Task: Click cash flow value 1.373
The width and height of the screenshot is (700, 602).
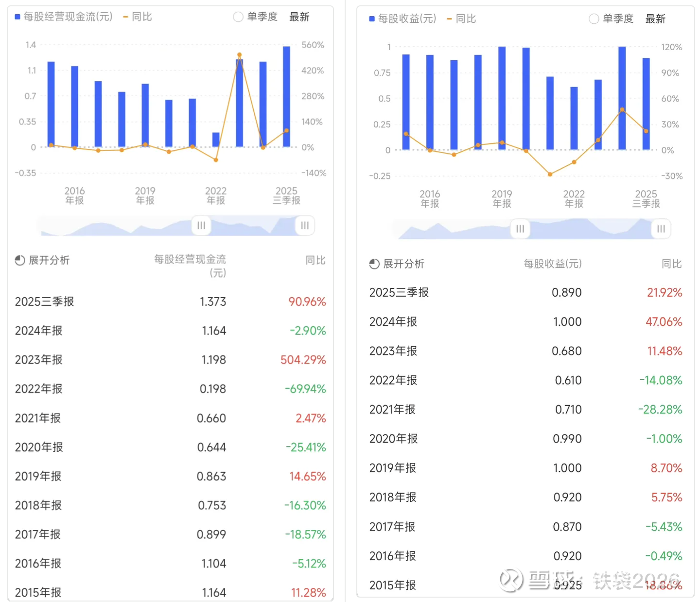Action: point(213,302)
